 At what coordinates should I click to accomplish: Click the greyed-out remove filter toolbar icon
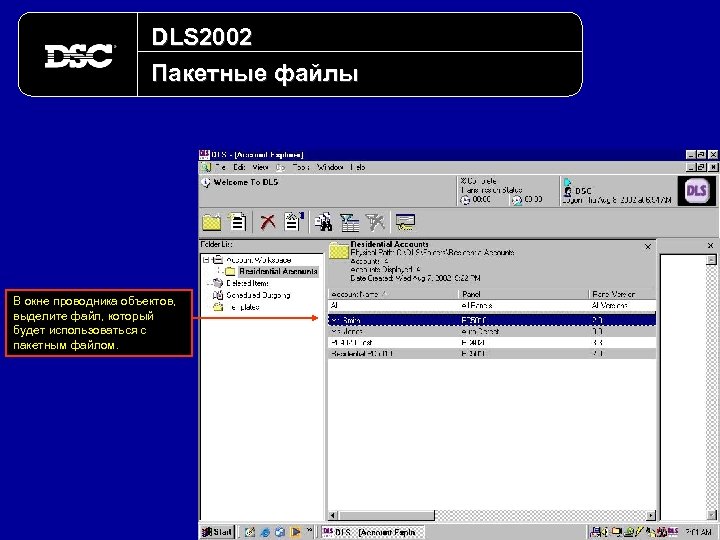point(375,223)
